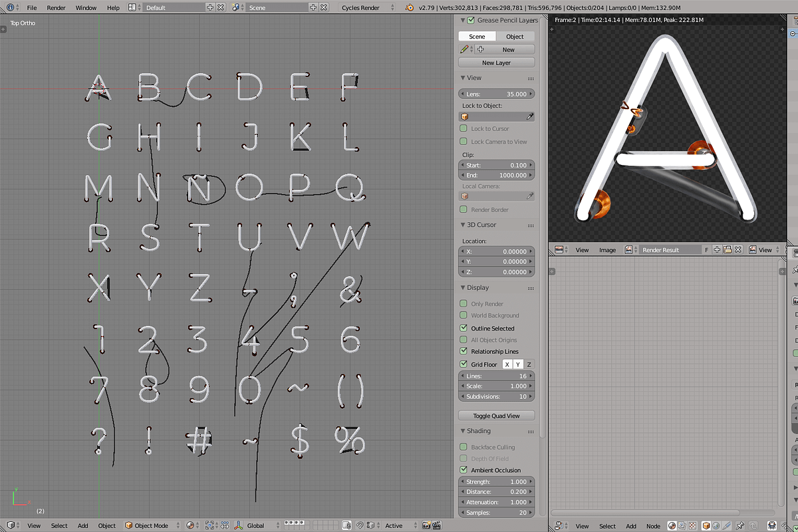The width and height of the screenshot is (798, 532).
Task: Click the Grid Floor Lines 16 field
Action: [x=497, y=376]
